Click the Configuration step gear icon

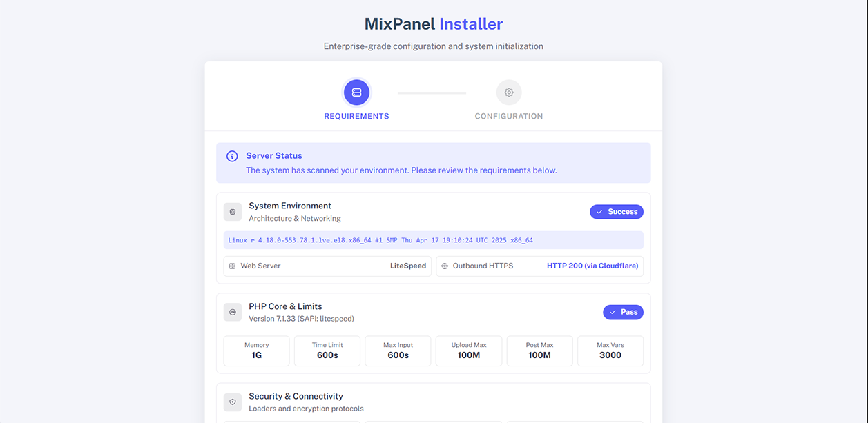(x=509, y=92)
